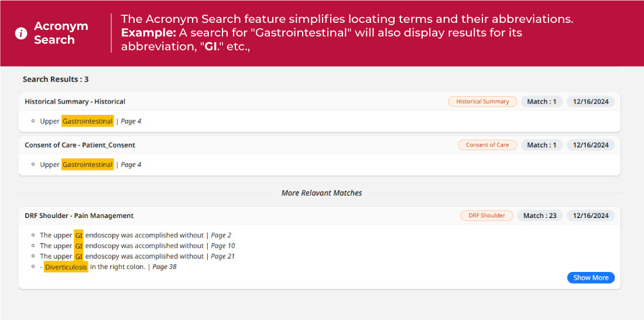Click the date badge on Historical Summary row
Image resolution: width=644 pixels, height=320 pixels.
coord(591,101)
